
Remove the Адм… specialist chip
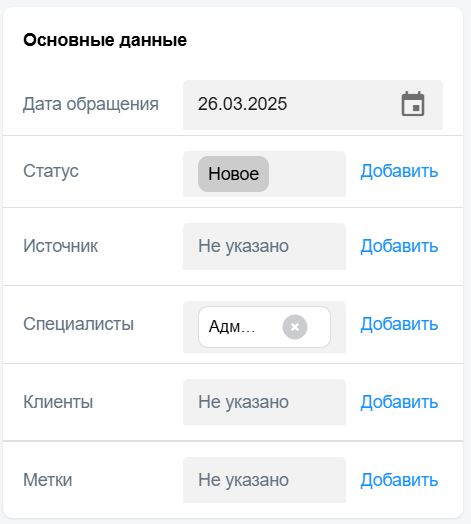[x=295, y=327]
